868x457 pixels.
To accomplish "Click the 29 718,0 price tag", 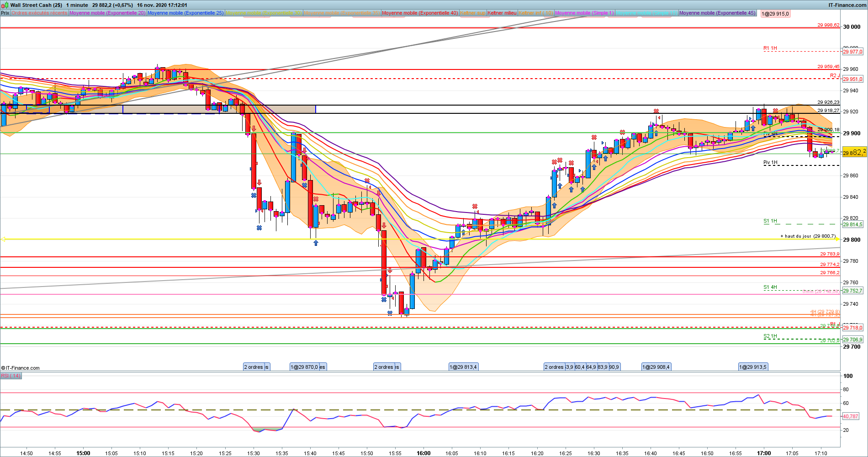I will 853,328.
